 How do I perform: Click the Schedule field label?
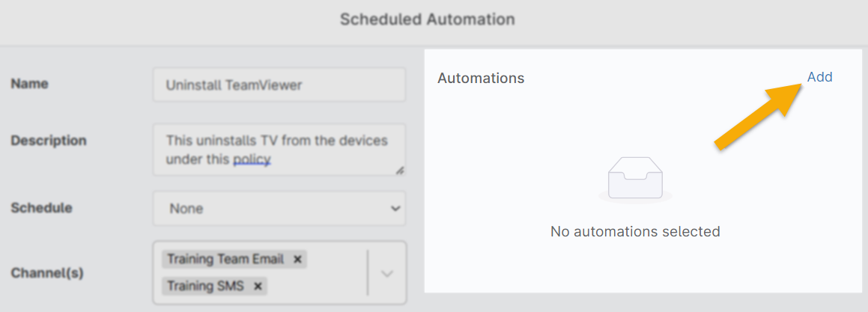(x=42, y=207)
